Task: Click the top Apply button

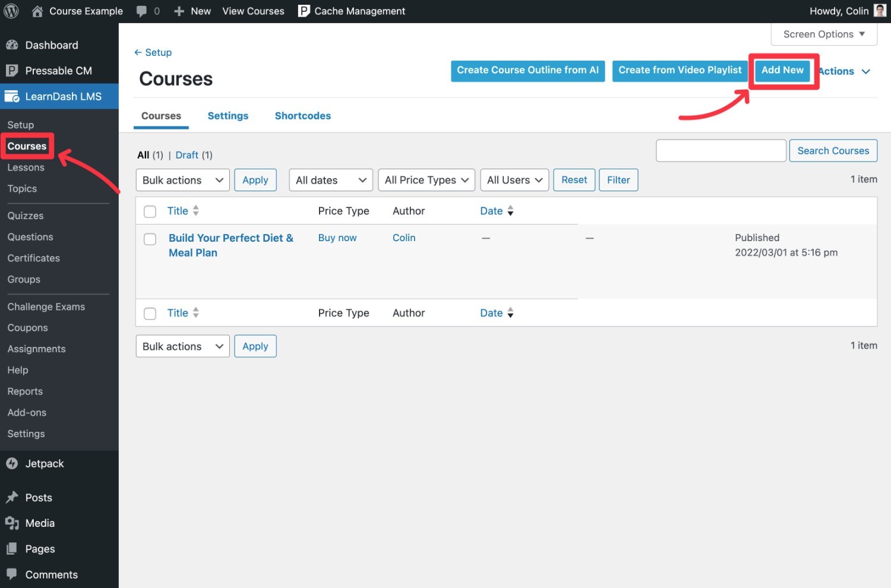Action: [x=255, y=180]
